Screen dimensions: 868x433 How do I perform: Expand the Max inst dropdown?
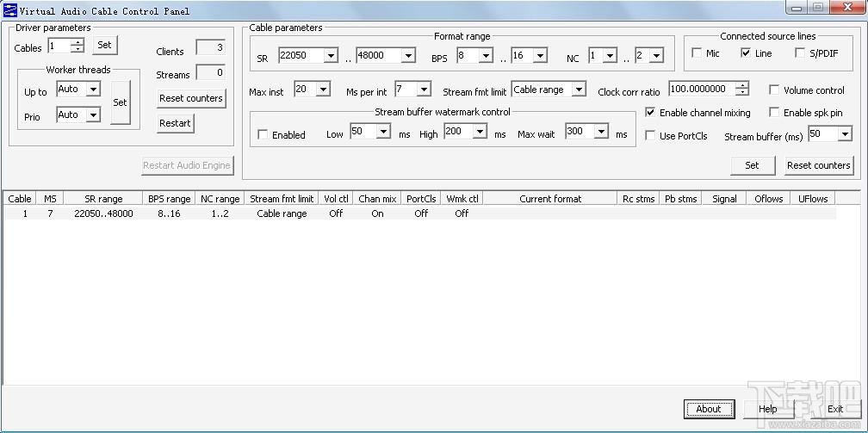tap(323, 90)
